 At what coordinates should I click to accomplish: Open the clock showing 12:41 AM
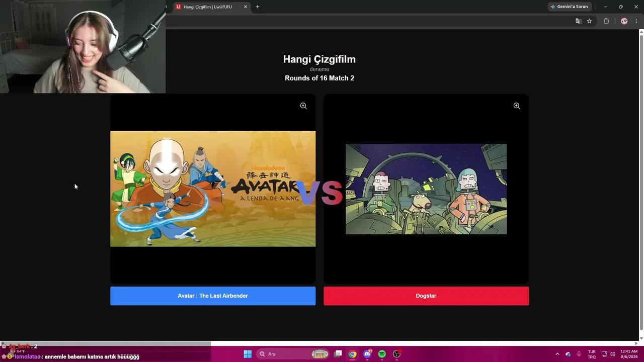(629, 354)
